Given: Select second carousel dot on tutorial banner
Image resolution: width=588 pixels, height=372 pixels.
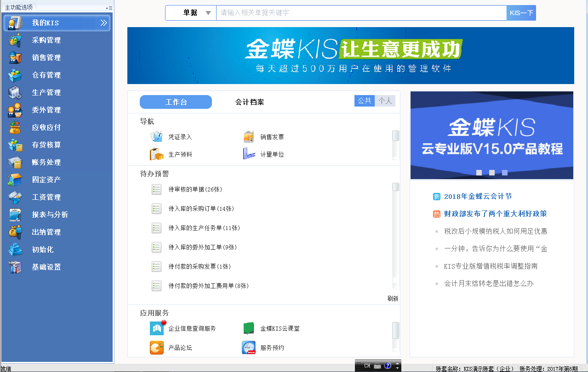Looking at the screenshot, I should (x=492, y=173).
